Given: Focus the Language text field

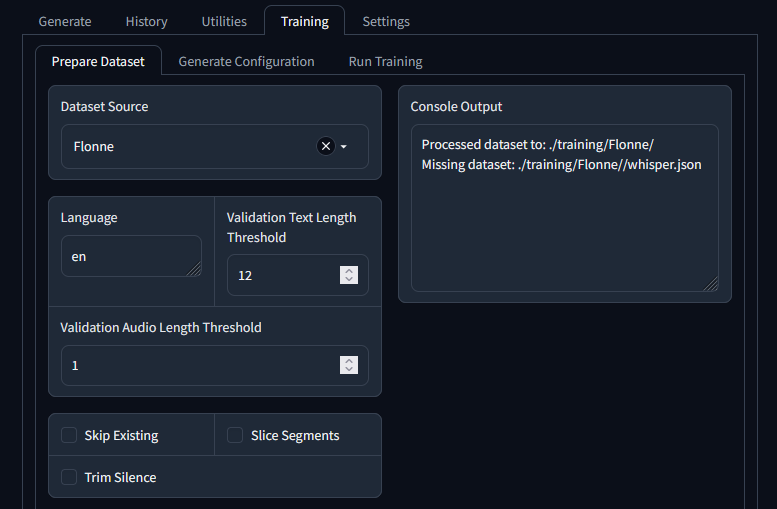Looking at the screenshot, I should tap(131, 256).
